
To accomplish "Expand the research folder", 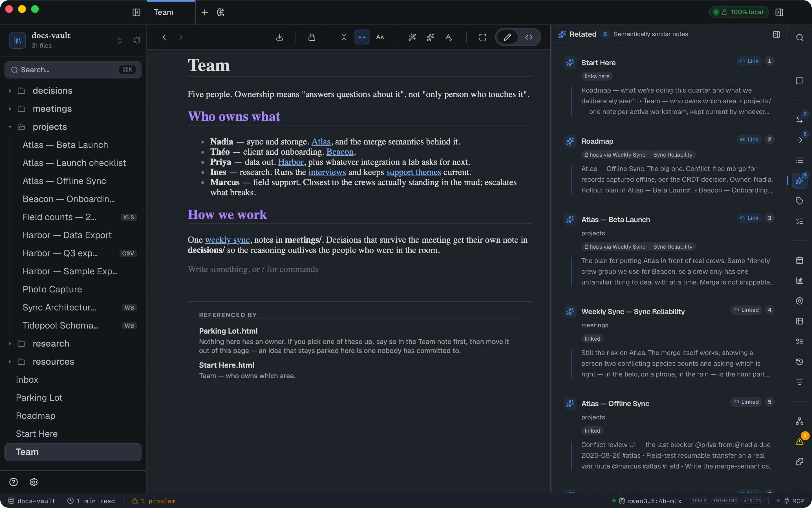I will (x=10, y=344).
